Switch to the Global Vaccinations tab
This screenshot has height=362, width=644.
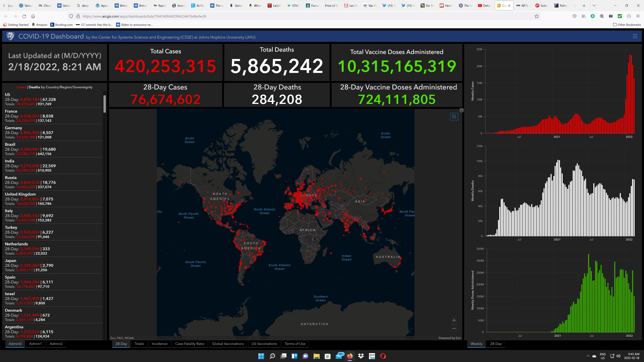click(228, 344)
